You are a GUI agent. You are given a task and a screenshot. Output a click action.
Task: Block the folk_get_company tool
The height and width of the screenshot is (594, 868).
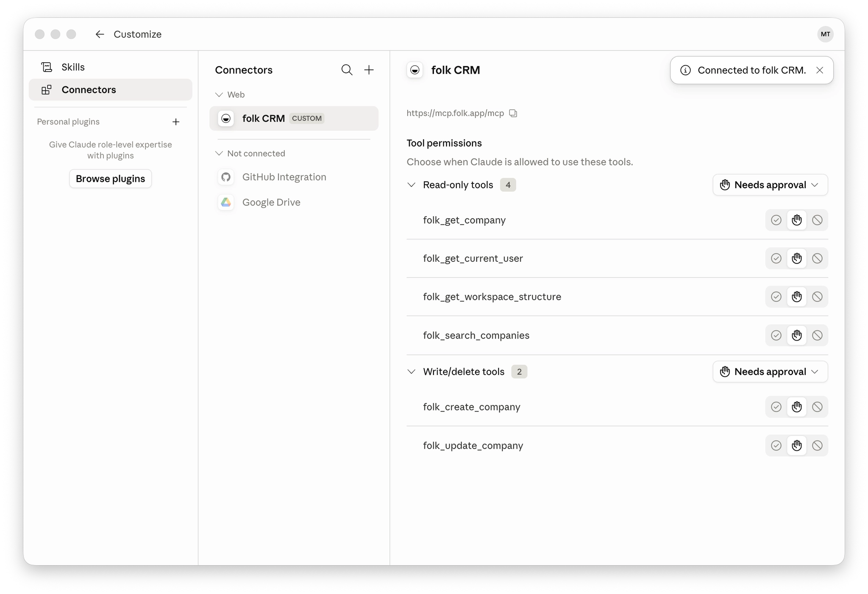pos(817,220)
